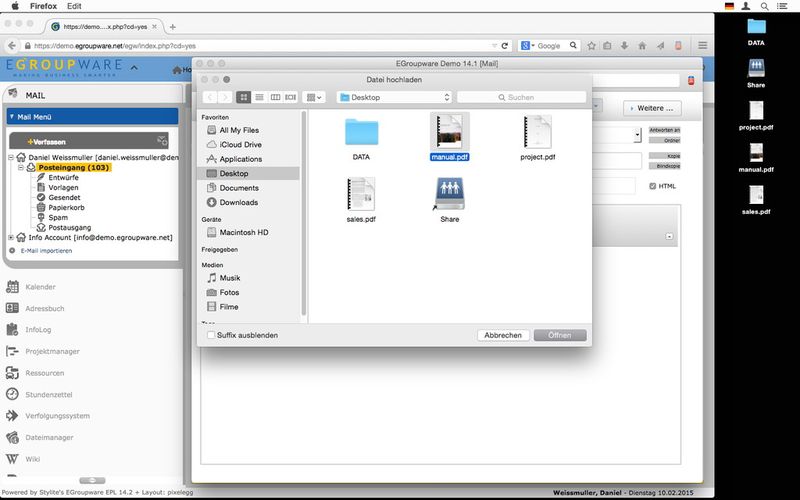Viewport: 800px width, 500px height.
Task: Toggle Suffix ausblenden checkbox
Action: [x=211, y=335]
